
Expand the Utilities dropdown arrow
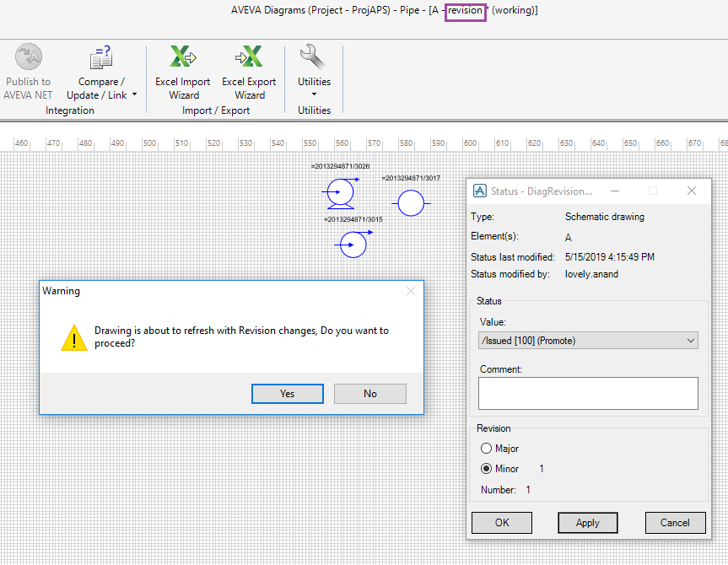click(x=313, y=94)
